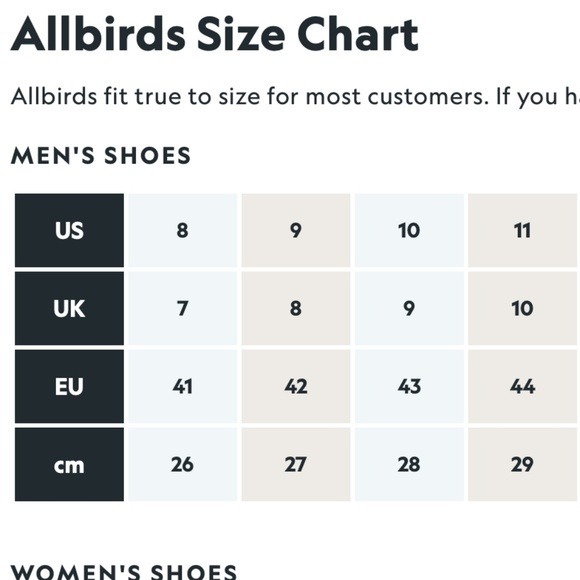Click the 29 cm cell
580x580 pixels.
point(523,464)
